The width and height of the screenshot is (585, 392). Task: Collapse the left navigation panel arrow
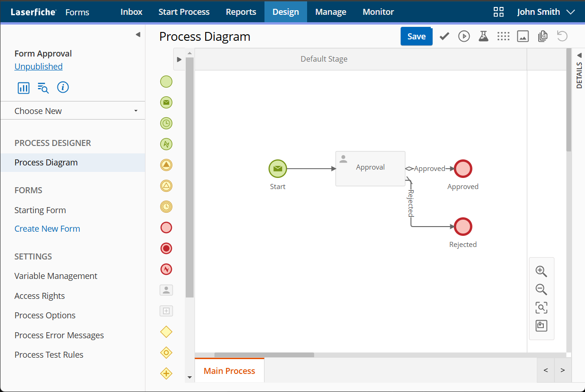138,35
